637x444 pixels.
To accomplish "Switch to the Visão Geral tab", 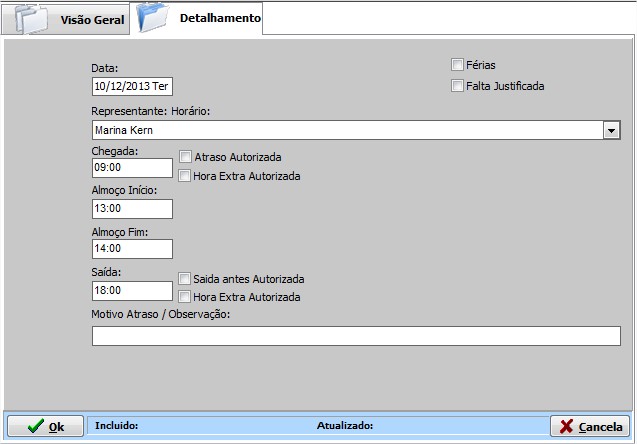I will tap(92, 20).
